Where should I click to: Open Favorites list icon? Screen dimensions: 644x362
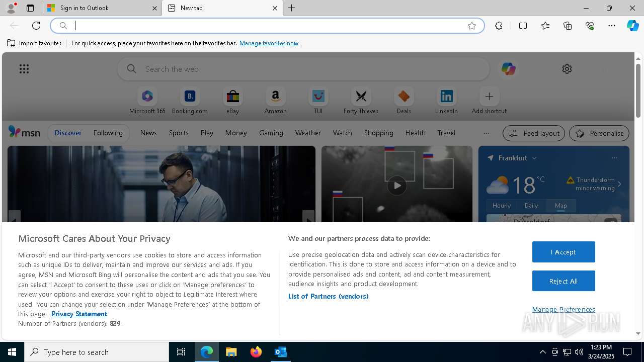pos(545,26)
